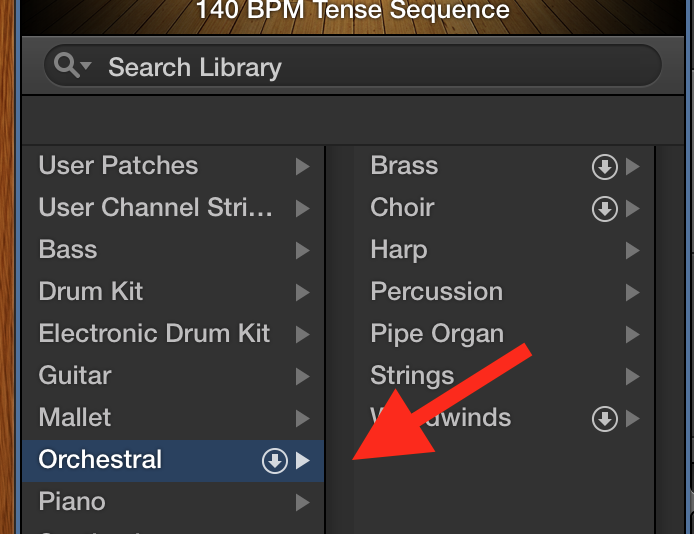Choose the Guitar category
694x534 pixels.
click(x=75, y=375)
